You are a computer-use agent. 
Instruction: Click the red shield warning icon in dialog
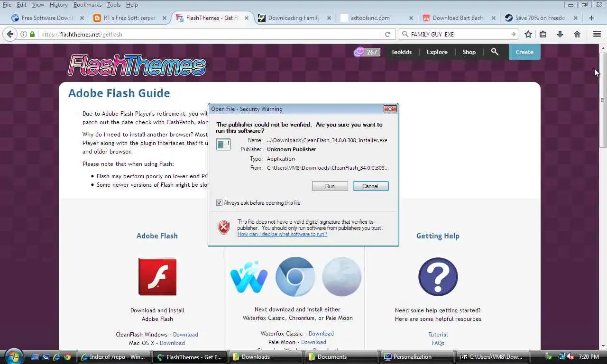(224, 227)
